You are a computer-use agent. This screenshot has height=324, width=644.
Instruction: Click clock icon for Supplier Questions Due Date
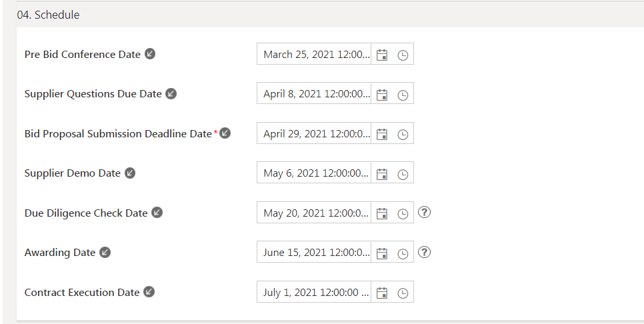403,95
